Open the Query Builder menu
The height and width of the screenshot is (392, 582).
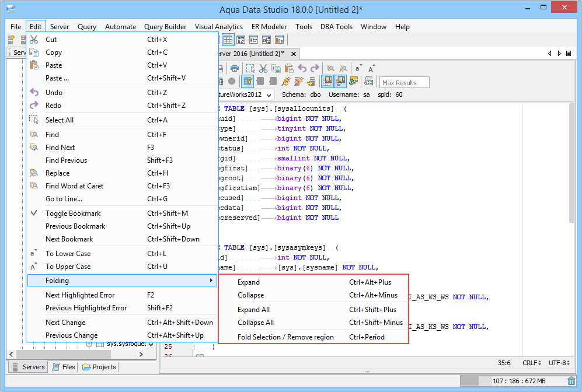165,27
